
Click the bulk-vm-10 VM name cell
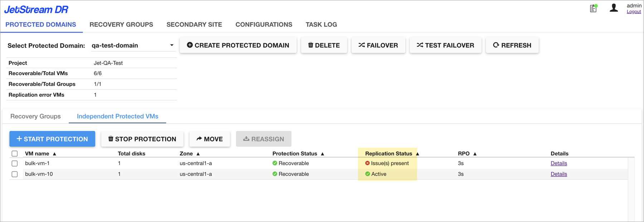[x=39, y=174]
